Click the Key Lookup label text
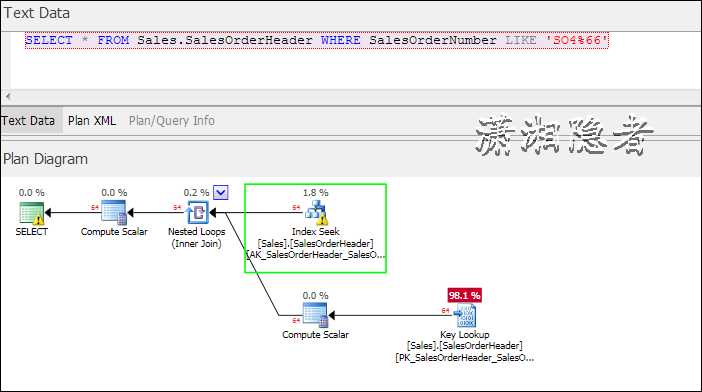The width and height of the screenshot is (702, 392). point(465,334)
